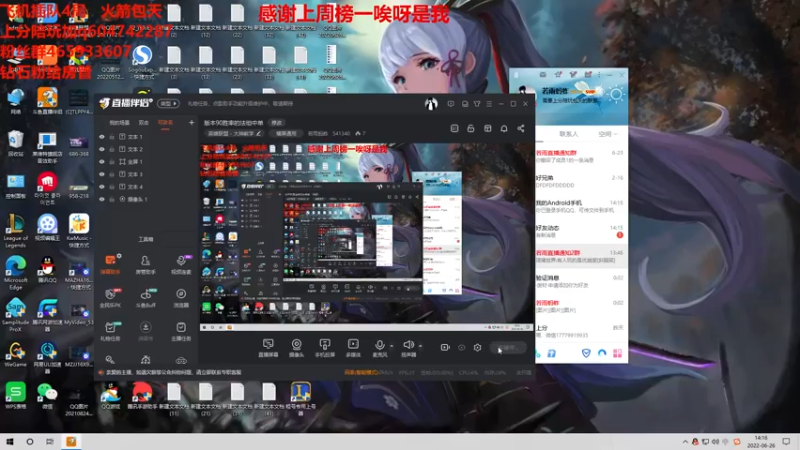
Task: Click the weather sun icon in QQ
Action: point(616,94)
